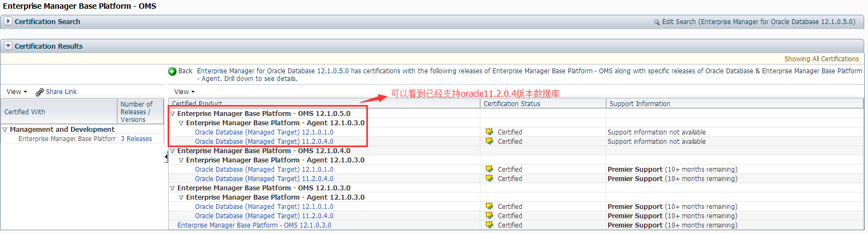
Task: Collapse Agent 12.1.0.3.0 under OMS 12.1.0.5.0
Action: 181,123
